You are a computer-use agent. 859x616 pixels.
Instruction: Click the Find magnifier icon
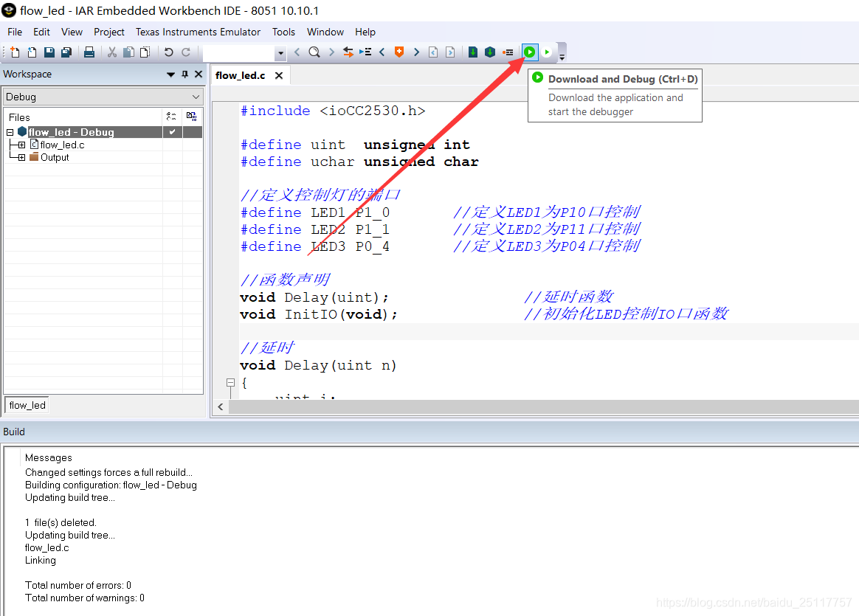314,52
